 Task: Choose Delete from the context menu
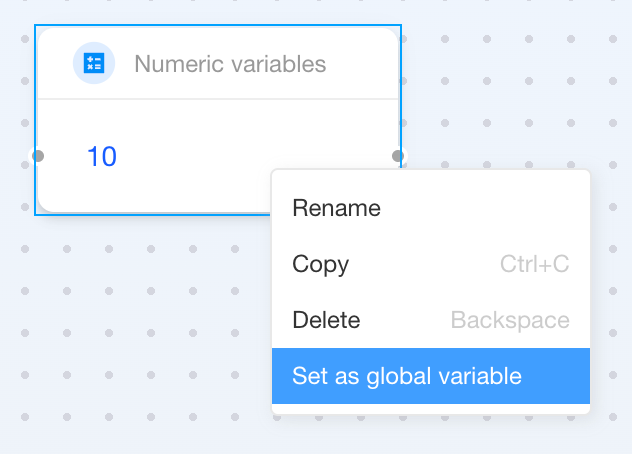[326, 321]
